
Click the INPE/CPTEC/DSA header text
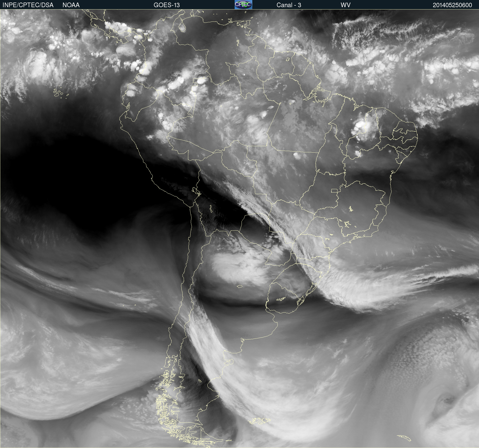tap(28, 5)
